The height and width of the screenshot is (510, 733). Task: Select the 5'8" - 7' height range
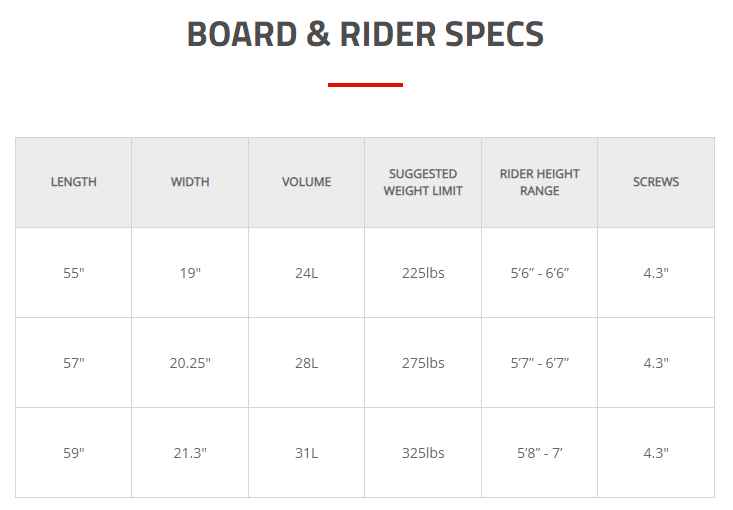[539, 453]
